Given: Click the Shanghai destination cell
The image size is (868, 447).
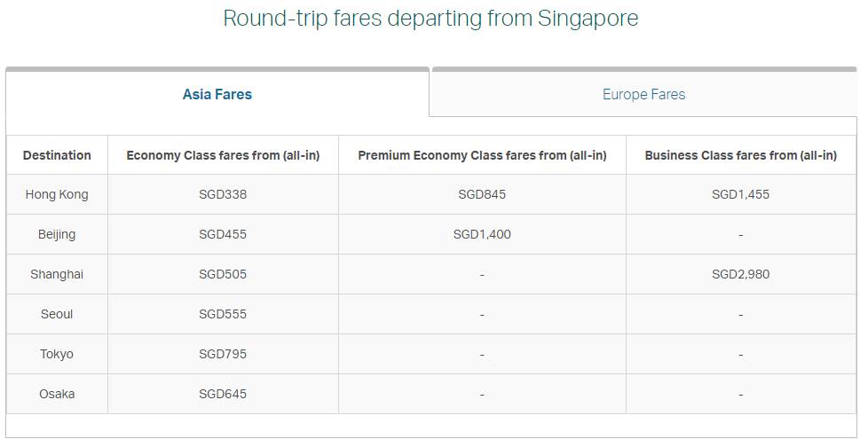Looking at the screenshot, I should [57, 274].
